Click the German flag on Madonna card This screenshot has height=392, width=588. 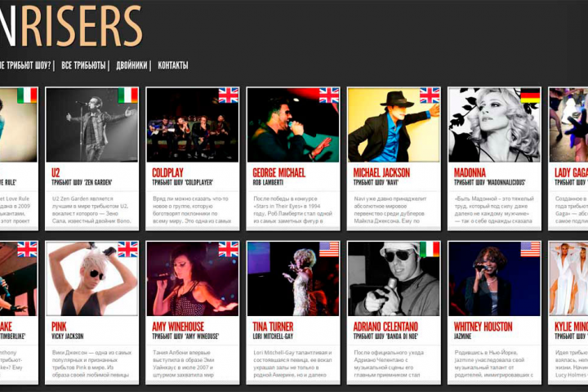click(x=530, y=96)
